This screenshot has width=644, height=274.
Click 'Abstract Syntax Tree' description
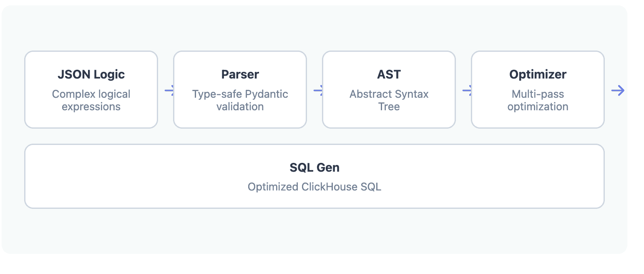click(x=389, y=100)
